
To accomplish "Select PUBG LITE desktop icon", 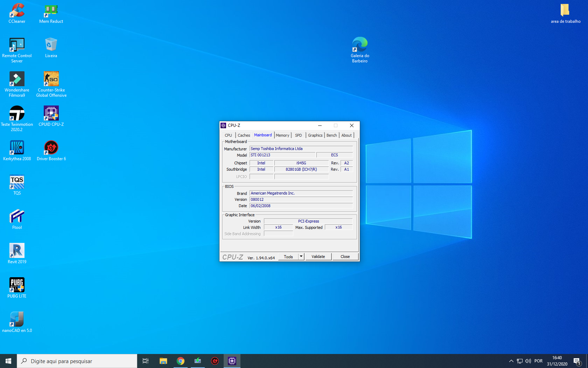I will 17,288.
